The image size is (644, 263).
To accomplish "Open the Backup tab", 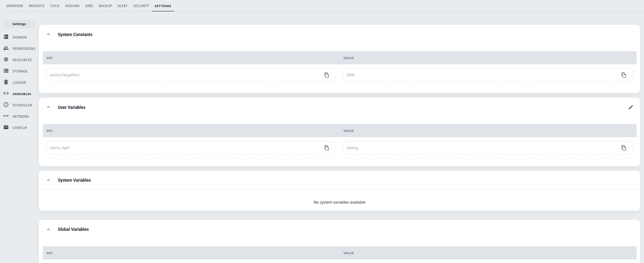I will tap(105, 6).
